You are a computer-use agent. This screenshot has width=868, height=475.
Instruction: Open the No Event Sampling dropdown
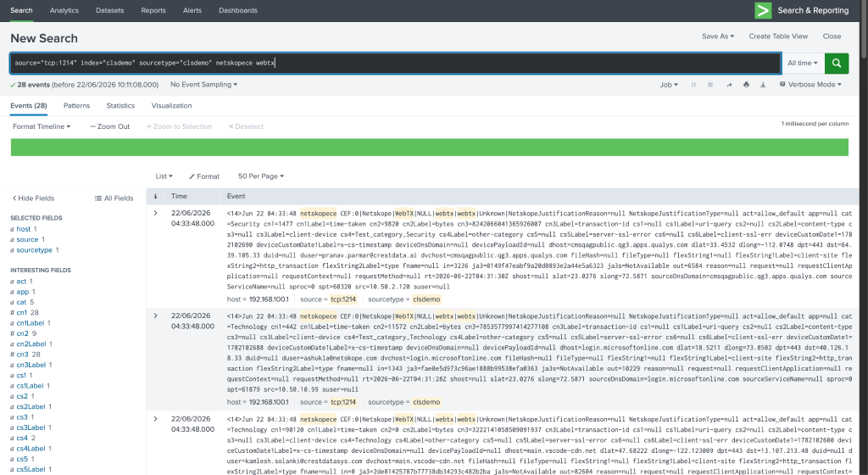(x=203, y=85)
